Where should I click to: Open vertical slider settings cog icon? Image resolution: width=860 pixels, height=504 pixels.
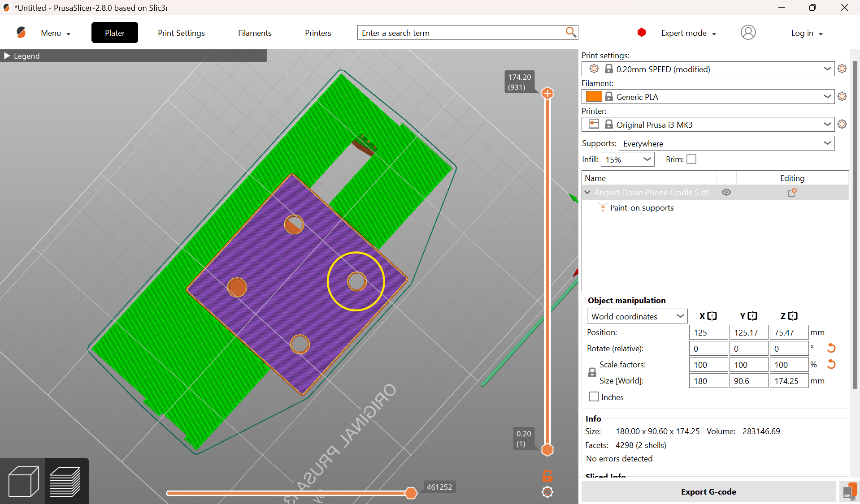pos(547,492)
